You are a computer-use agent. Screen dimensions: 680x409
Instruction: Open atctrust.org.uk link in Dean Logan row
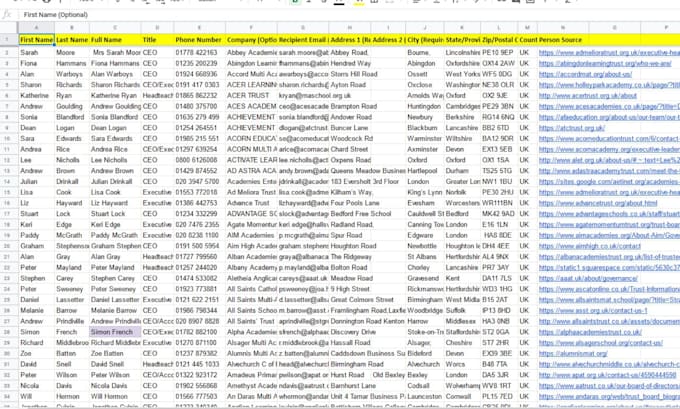click(572, 128)
